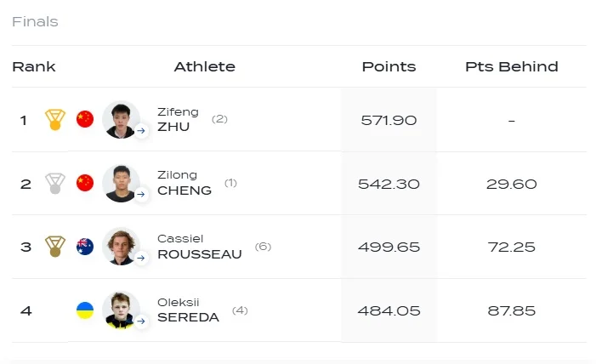The image size is (596, 364).
Task: Click the Pts Behind column header
Action: [x=511, y=66]
